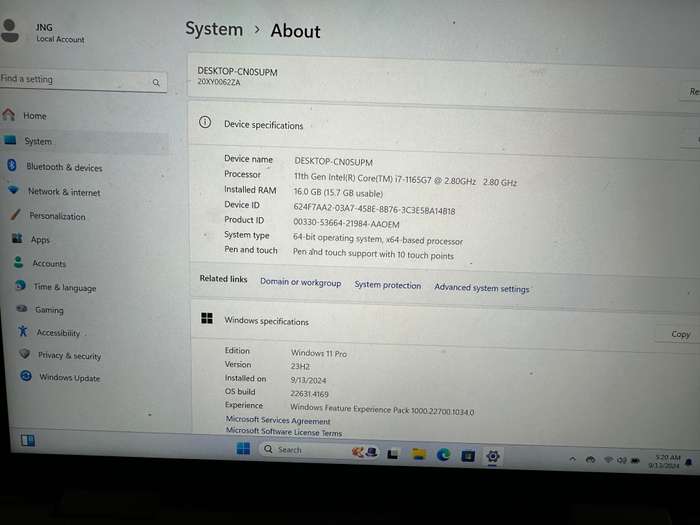
Task: Open the Wi-Fi network tray icon
Action: pos(608,459)
